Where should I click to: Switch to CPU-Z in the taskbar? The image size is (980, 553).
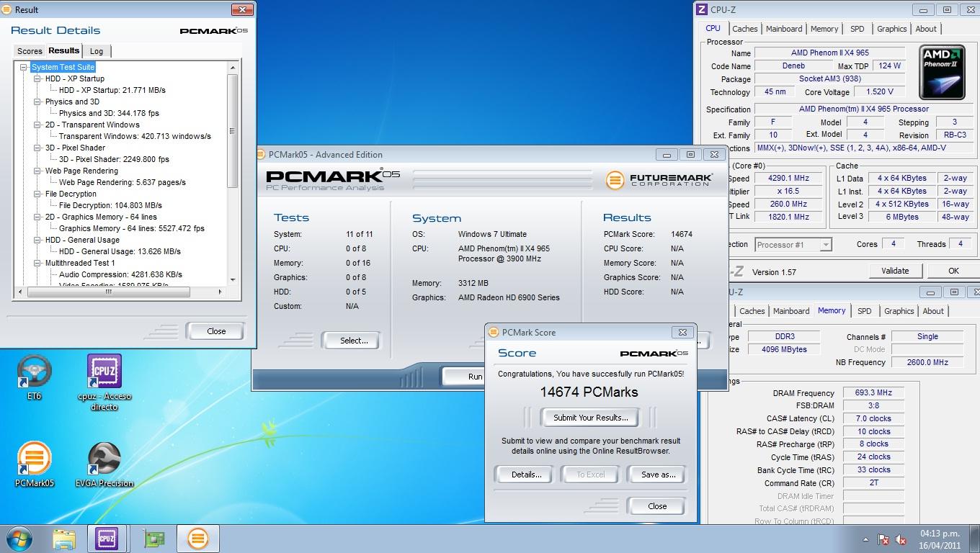click(107, 539)
